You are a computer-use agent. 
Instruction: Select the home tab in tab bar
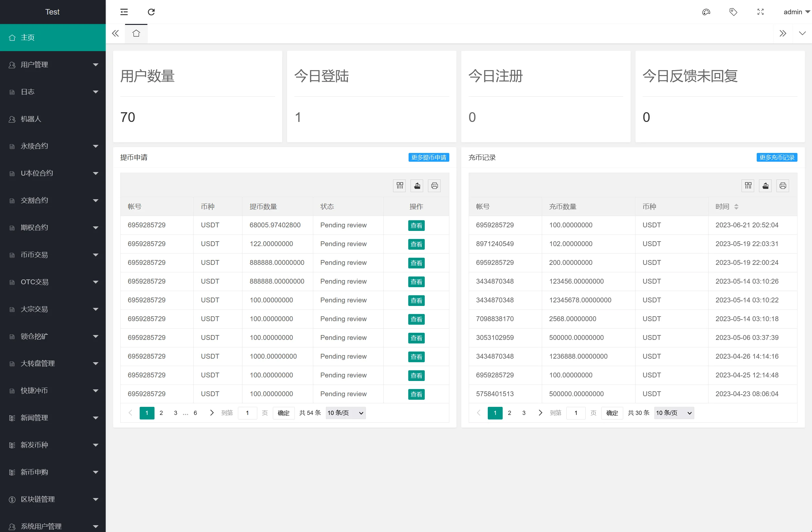pyautogui.click(x=136, y=33)
